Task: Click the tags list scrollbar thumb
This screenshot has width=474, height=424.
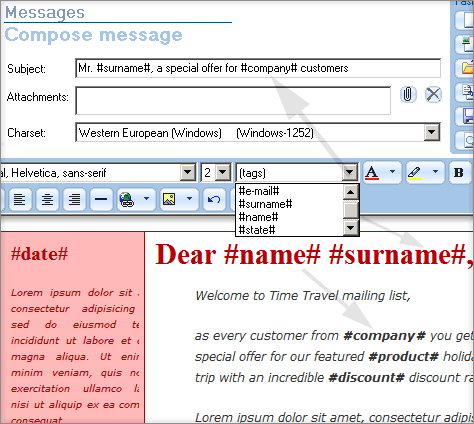Action: click(x=351, y=209)
